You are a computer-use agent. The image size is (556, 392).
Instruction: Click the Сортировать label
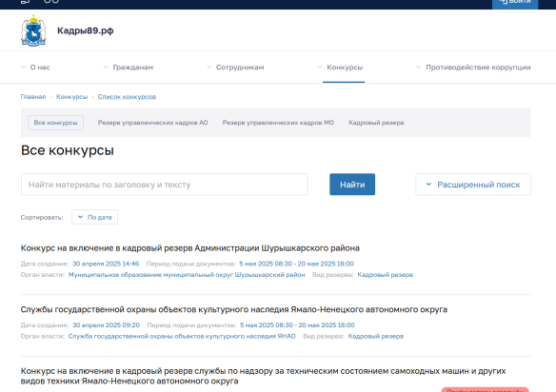pyautogui.click(x=42, y=217)
